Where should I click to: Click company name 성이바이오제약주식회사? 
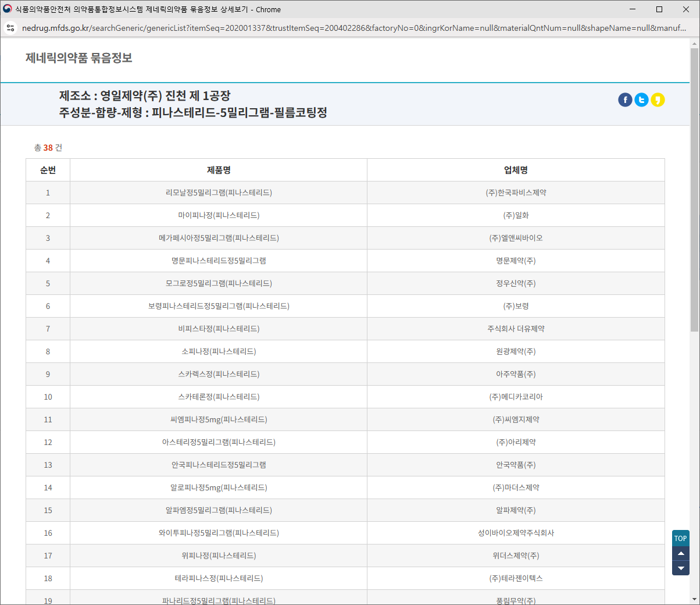pyautogui.click(x=516, y=533)
